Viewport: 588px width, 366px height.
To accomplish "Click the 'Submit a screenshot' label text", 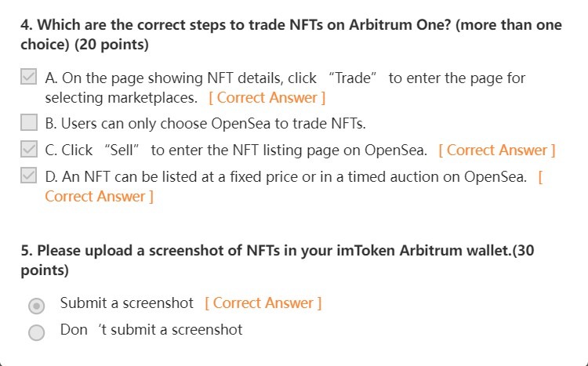I will coord(126,303).
